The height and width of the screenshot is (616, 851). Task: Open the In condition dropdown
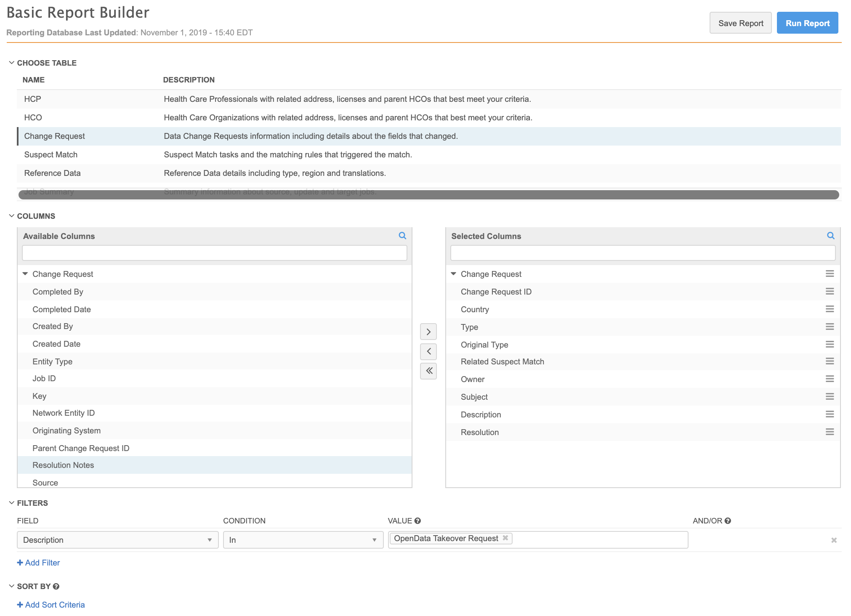click(x=303, y=540)
